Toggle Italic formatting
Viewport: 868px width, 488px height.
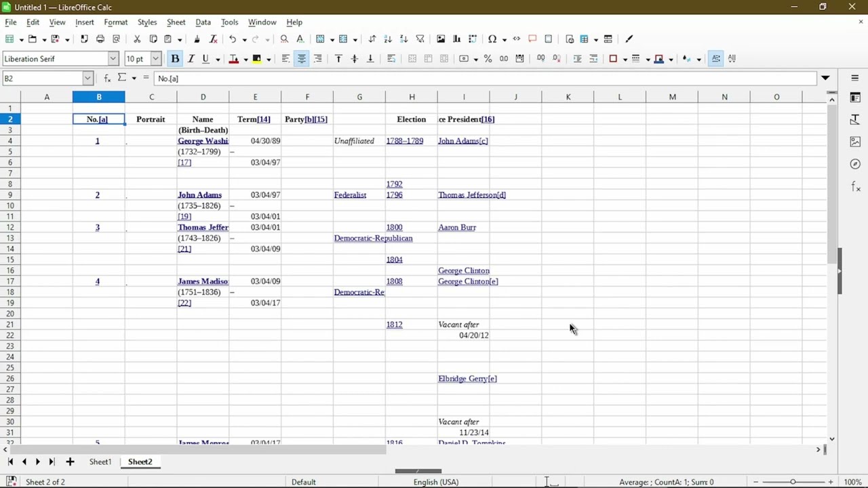pos(191,59)
